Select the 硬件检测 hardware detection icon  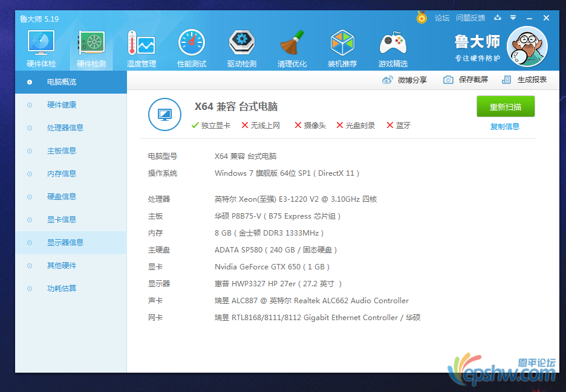click(91, 49)
